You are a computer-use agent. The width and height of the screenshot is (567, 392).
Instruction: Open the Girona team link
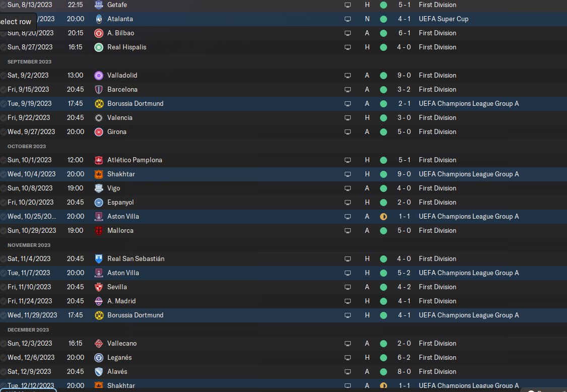pos(117,132)
